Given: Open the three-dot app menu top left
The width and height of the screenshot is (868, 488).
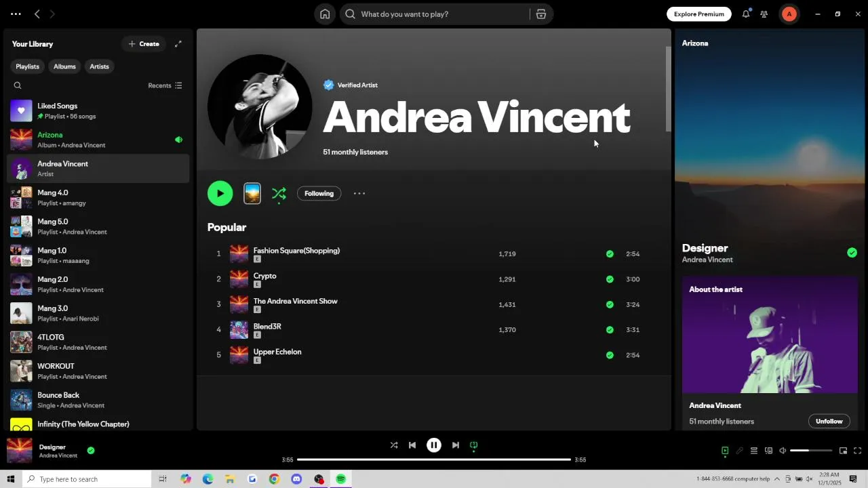Looking at the screenshot, I should click(x=16, y=14).
